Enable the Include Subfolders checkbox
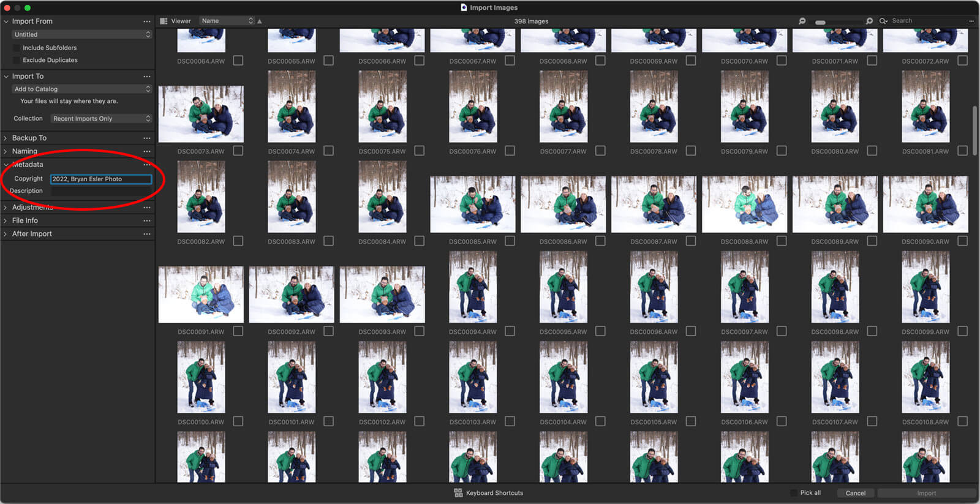Image resolution: width=980 pixels, height=504 pixels. [17, 48]
